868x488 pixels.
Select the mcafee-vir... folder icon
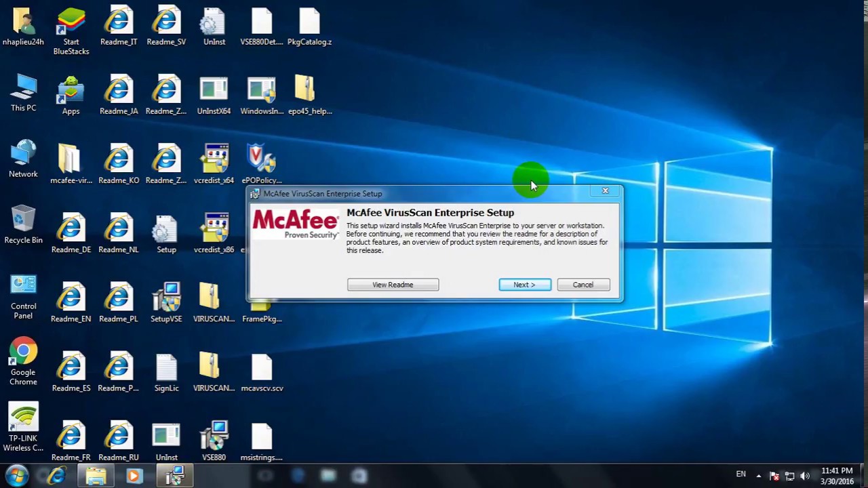pyautogui.click(x=71, y=159)
